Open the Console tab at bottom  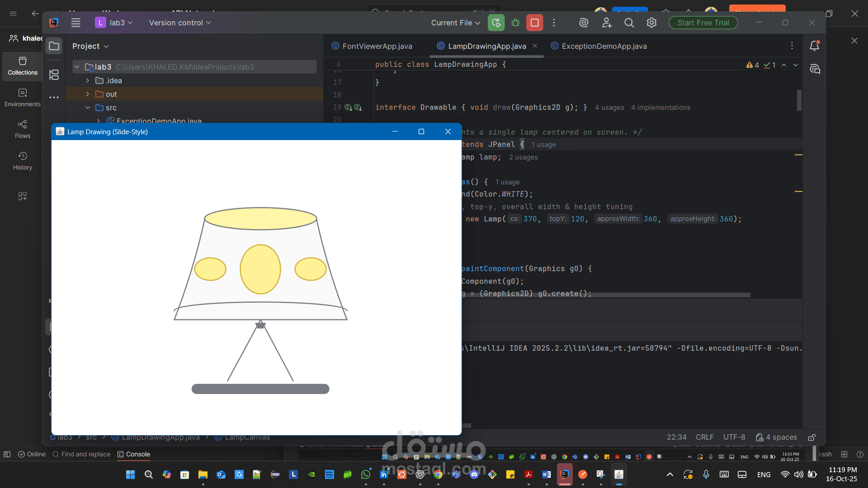click(x=133, y=454)
